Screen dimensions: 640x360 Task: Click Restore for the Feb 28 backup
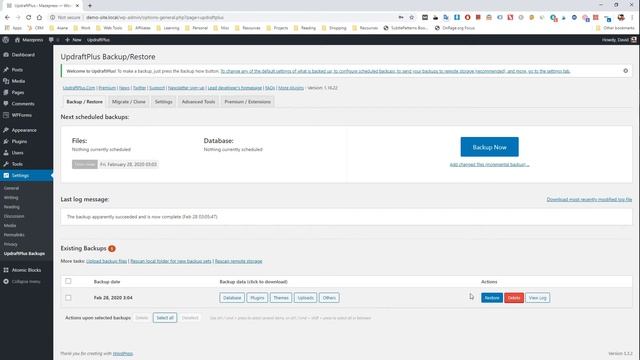pos(492,298)
